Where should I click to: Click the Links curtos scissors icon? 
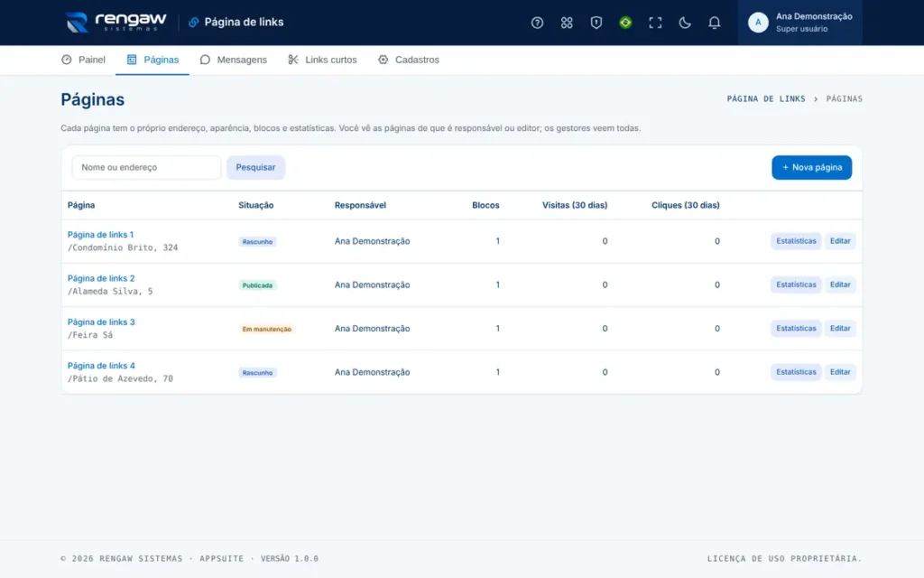[293, 60]
